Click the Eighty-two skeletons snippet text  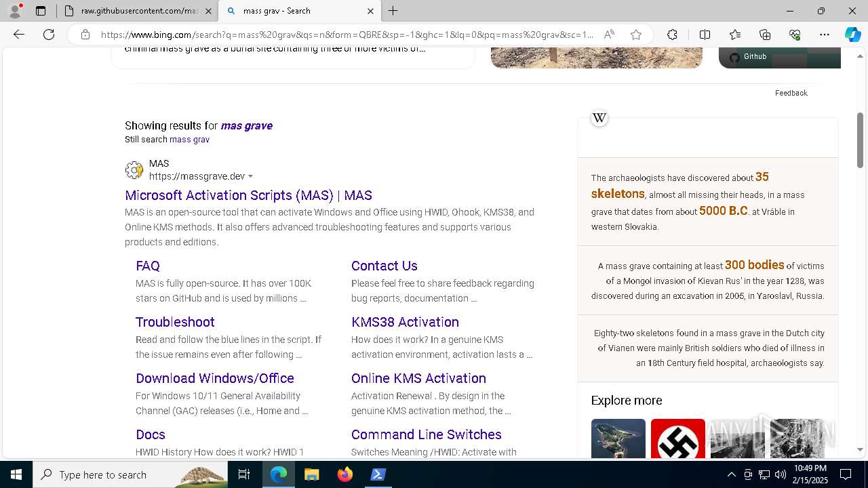709,348
